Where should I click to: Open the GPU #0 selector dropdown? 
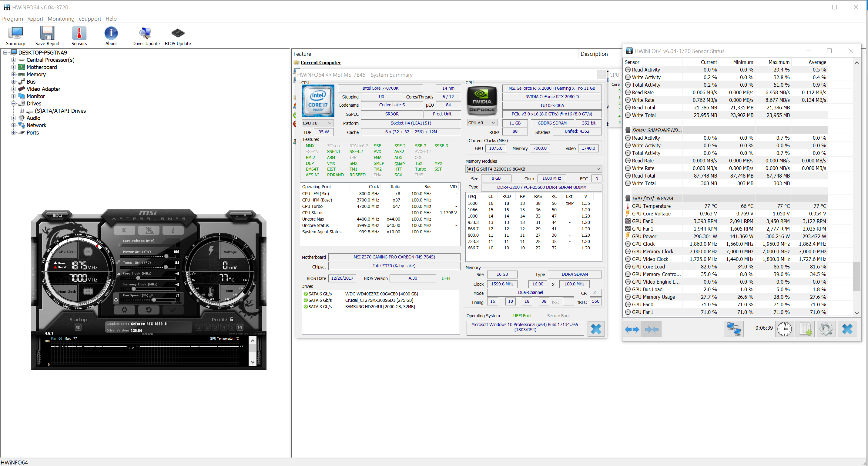[482, 123]
